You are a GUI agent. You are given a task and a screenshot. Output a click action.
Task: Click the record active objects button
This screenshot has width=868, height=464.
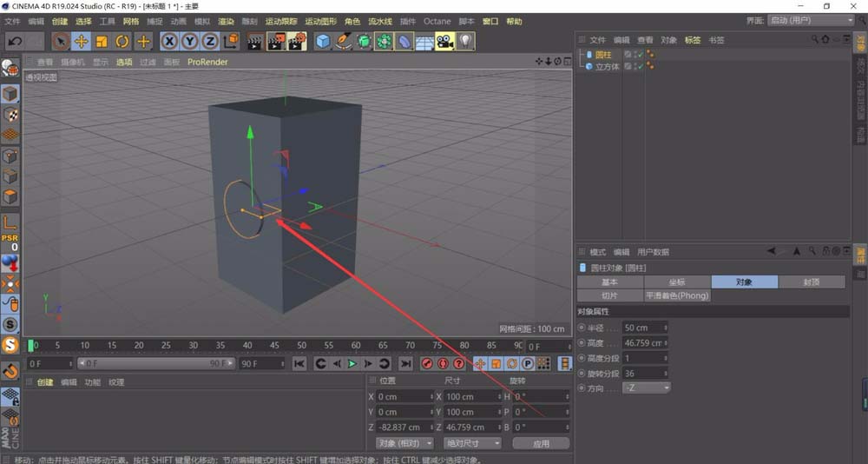(x=427, y=364)
